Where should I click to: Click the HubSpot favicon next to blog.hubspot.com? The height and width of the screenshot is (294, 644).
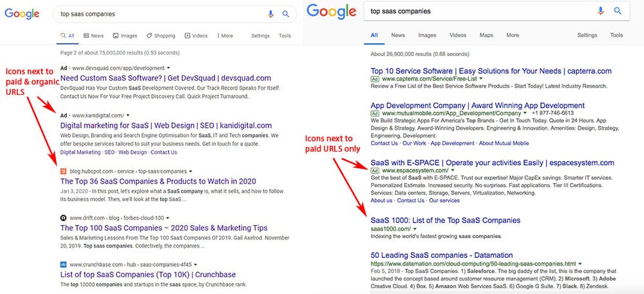pos(63,171)
